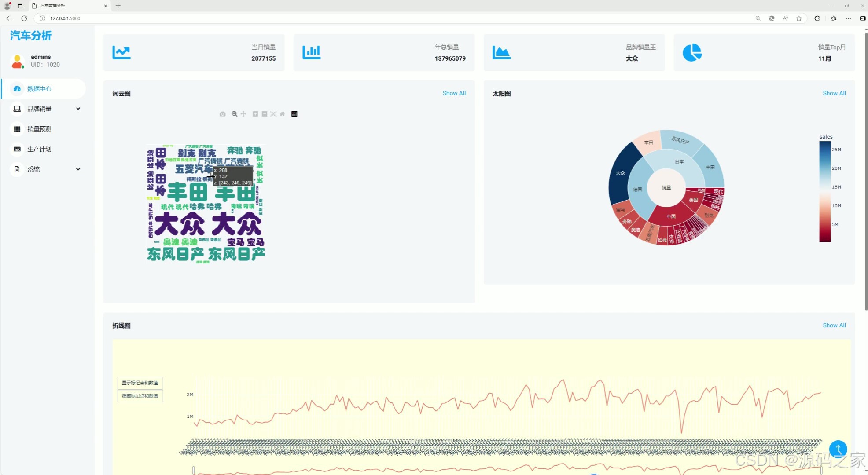Click the blue scroll-to-top arrow button
Screen dimensions: 868x475
point(838,449)
